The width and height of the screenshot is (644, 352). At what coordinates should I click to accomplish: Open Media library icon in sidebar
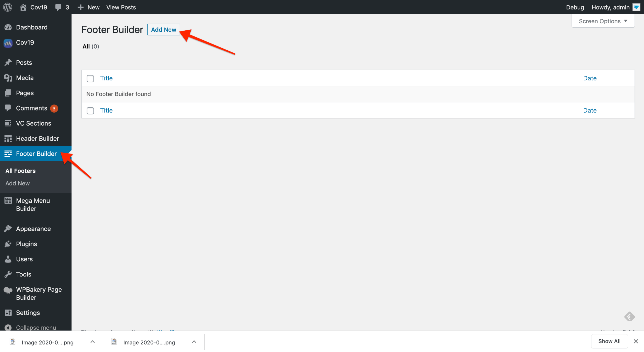(8, 78)
